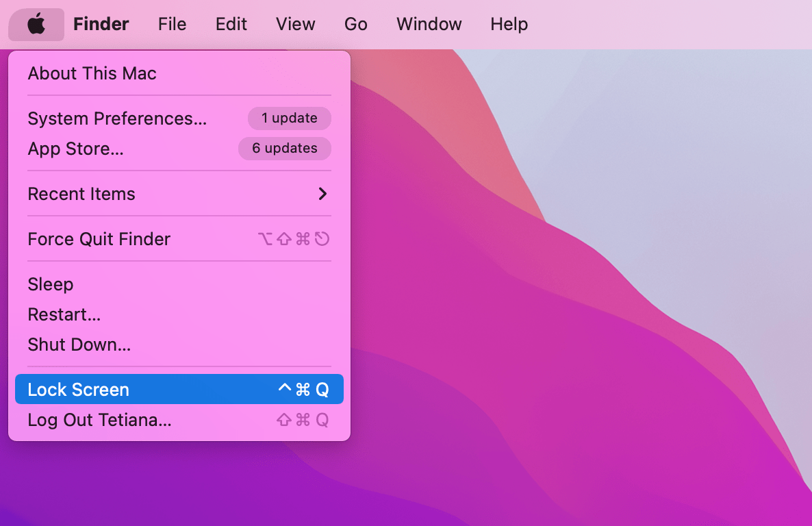This screenshot has height=526, width=812.
Task: Select Shut Down
Action: [x=79, y=345]
